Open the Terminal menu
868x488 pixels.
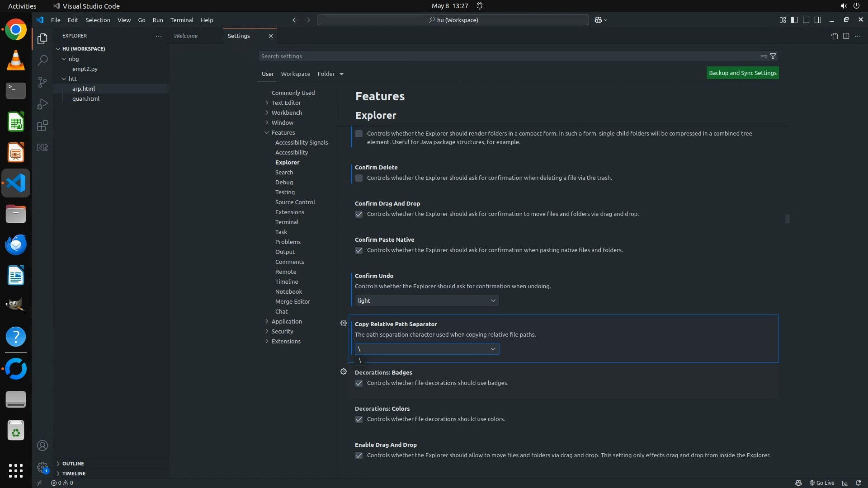click(182, 20)
